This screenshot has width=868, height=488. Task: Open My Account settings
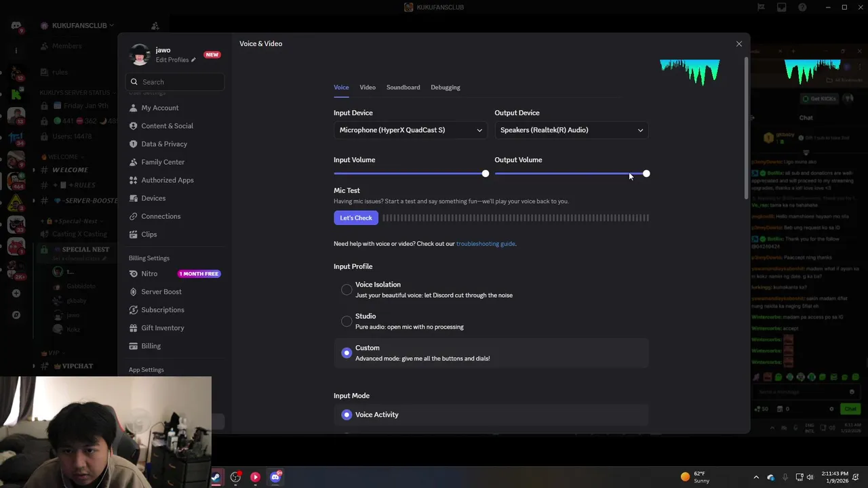[x=160, y=108]
